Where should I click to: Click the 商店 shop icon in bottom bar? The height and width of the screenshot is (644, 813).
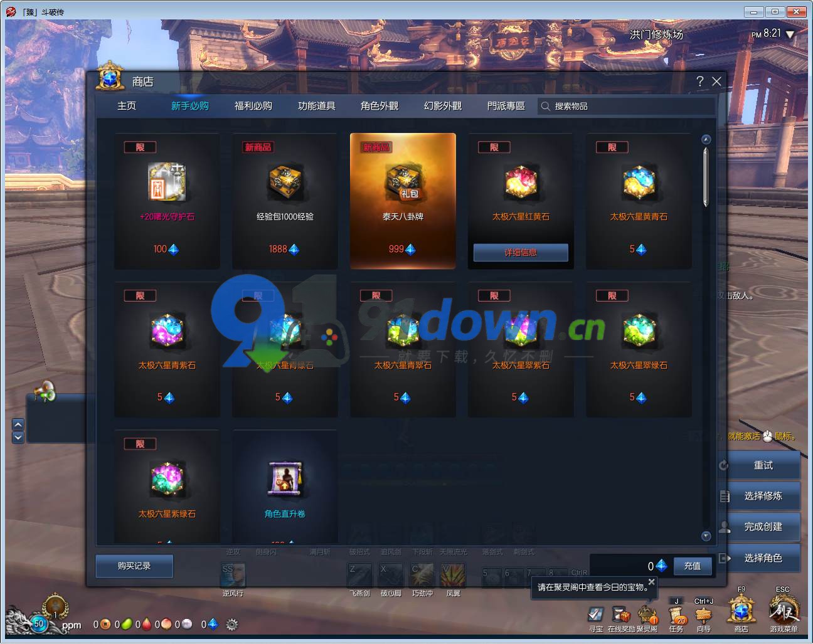(x=741, y=610)
